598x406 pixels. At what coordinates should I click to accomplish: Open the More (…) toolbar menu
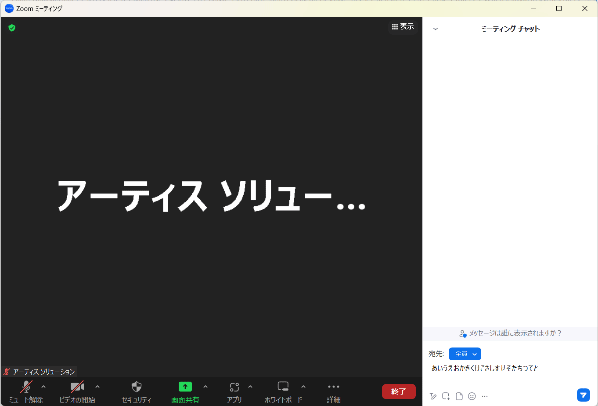[x=333, y=392]
